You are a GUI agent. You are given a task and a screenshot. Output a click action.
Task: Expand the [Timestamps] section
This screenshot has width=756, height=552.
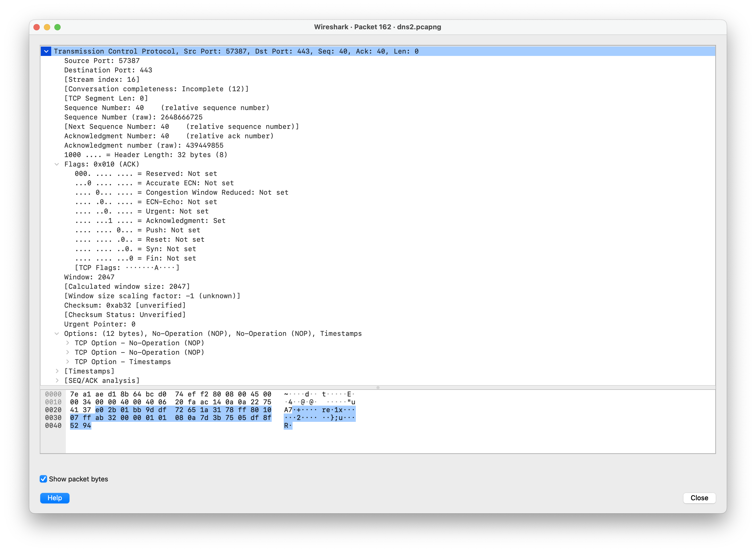point(57,371)
